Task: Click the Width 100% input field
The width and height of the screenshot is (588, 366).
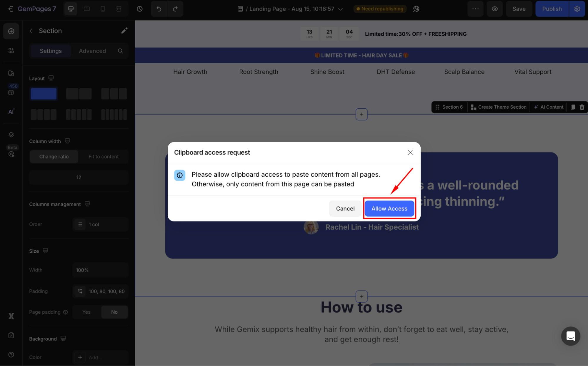Action: [x=100, y=270]
